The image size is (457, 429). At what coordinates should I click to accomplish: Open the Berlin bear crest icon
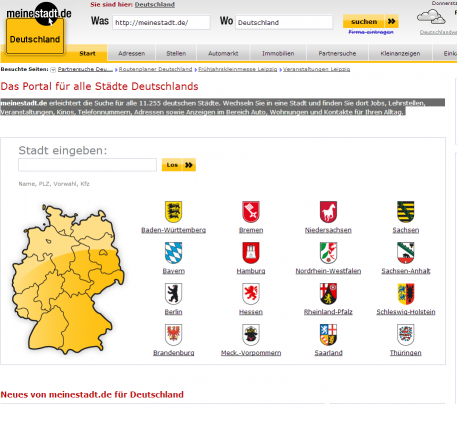pyautogui.click(x=173, y=294)
